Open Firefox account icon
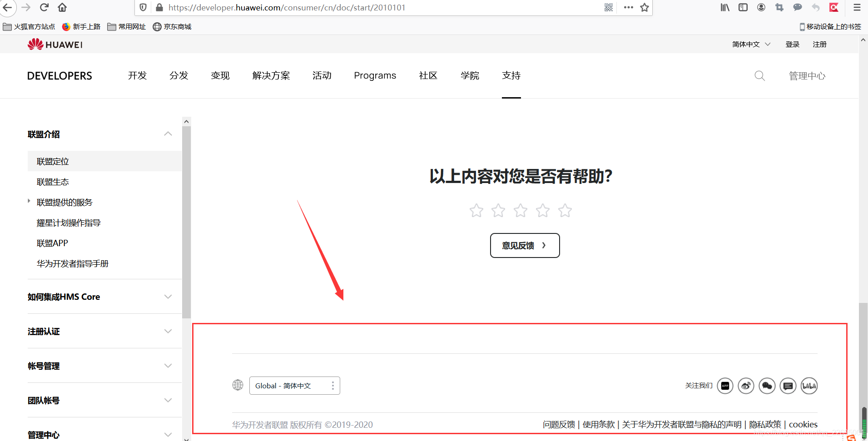Screen dimensions: 868x441 (761, 7)
